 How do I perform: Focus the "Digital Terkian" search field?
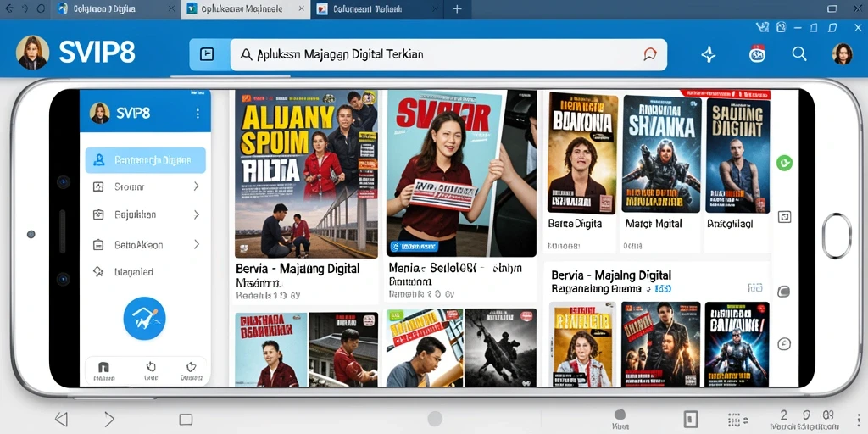click(x=448, y=54)
